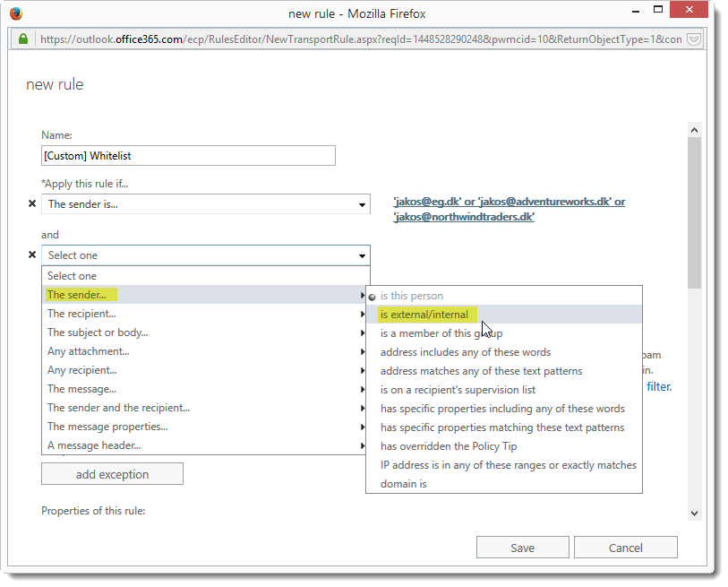Choose 'domain is' option

[x=504, y=484]
